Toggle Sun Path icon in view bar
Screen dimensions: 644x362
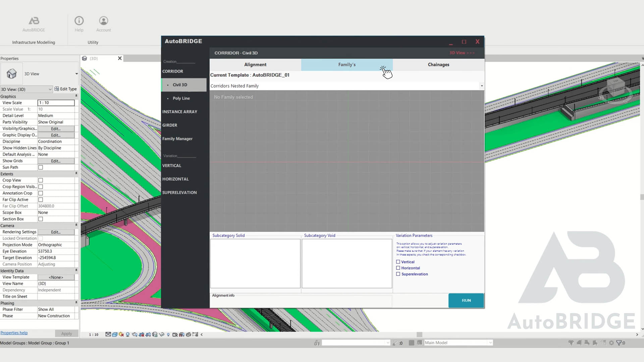click(x=121, y=335)
